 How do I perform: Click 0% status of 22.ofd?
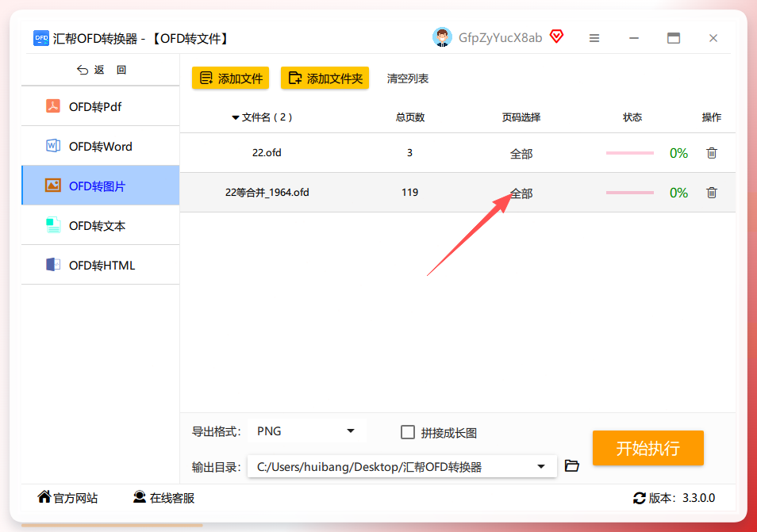[x=678, y=153]
